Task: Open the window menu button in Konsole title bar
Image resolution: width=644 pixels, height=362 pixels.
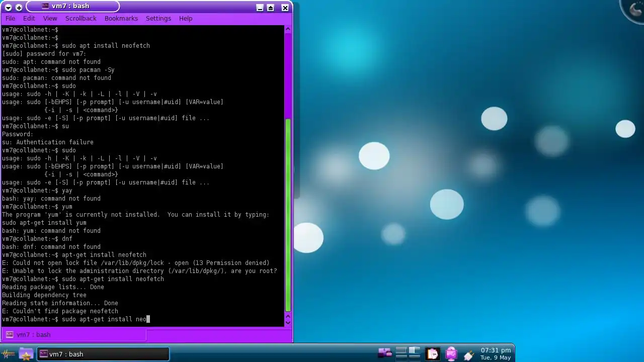Action: [8, 8]
